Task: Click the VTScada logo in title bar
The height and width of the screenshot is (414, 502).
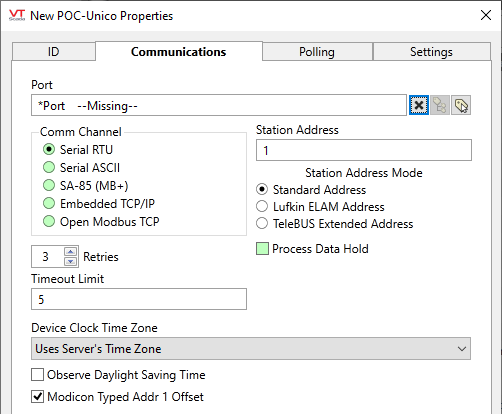Action: click(x=17, y=15)
